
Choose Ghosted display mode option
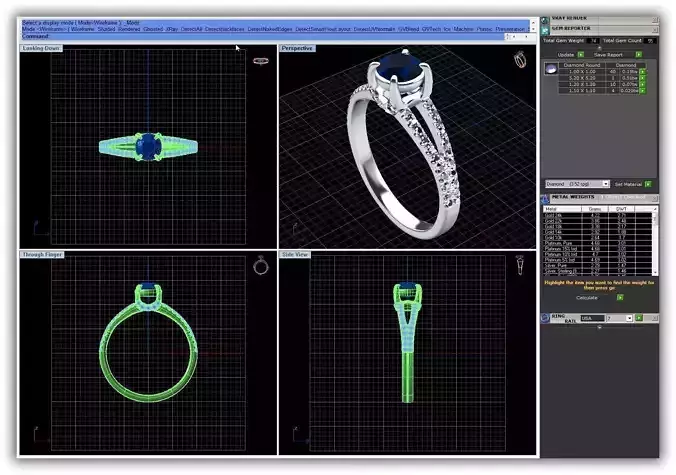[x=153, y=29]
